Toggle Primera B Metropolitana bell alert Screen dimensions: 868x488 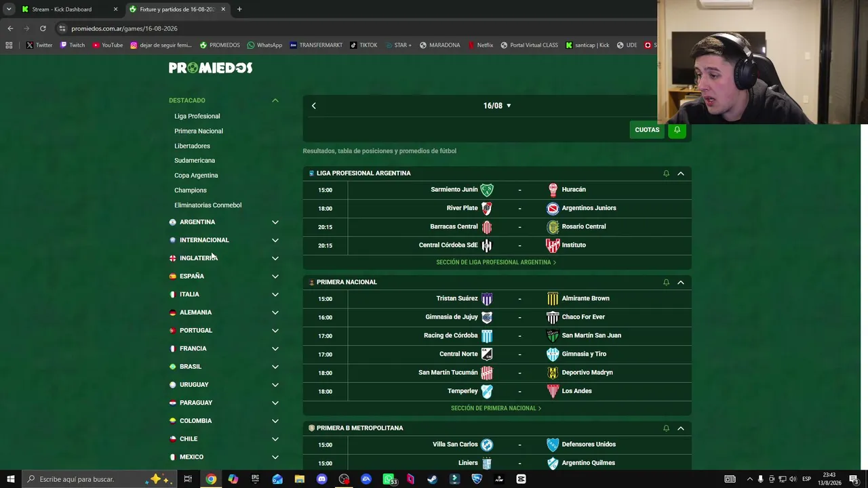[x=666, y=428]
